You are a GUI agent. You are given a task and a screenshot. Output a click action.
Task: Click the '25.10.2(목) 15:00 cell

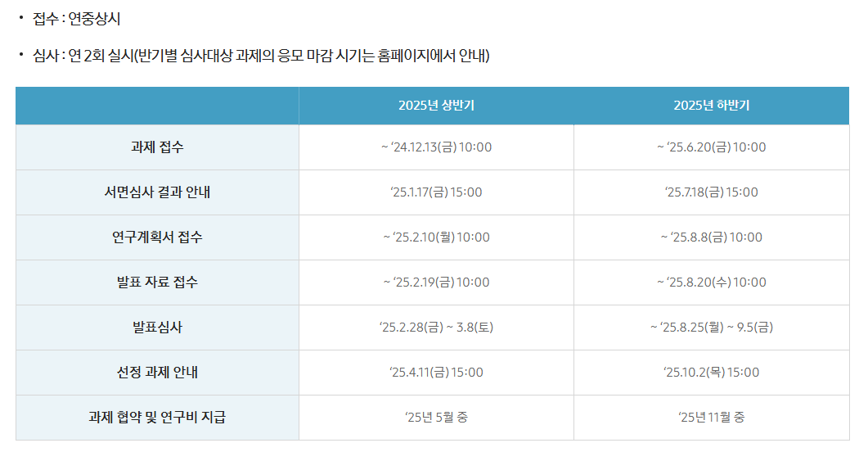coord(712,373)
